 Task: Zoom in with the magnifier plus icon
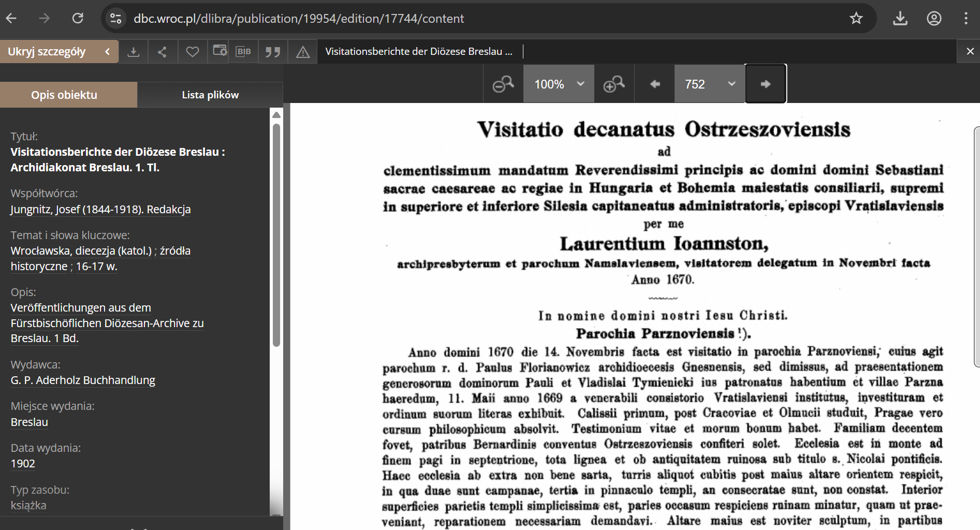(x=614, y=84)
